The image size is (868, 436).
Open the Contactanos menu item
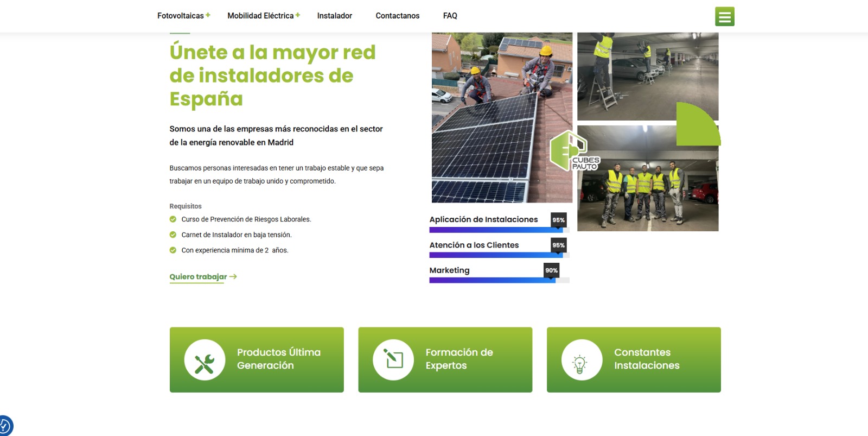398,16
